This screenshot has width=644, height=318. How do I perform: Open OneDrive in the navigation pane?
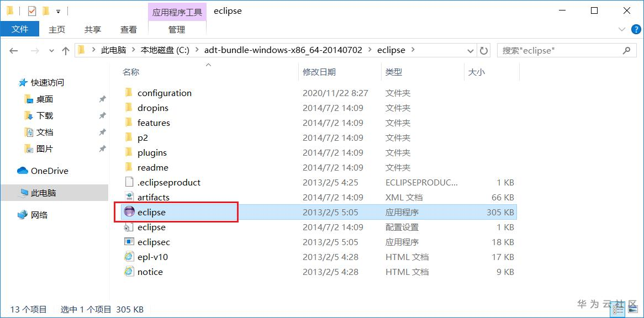(43, 171)
